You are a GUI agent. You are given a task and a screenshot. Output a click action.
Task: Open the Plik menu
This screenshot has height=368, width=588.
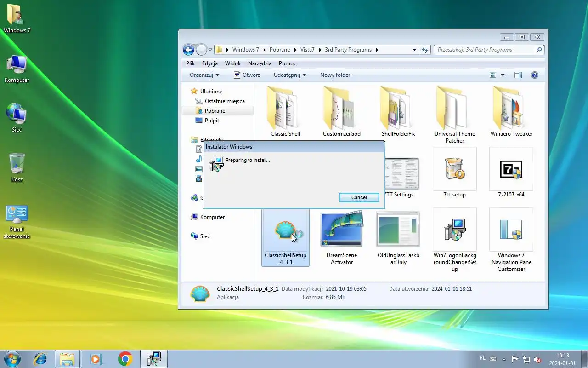(191, 63)
